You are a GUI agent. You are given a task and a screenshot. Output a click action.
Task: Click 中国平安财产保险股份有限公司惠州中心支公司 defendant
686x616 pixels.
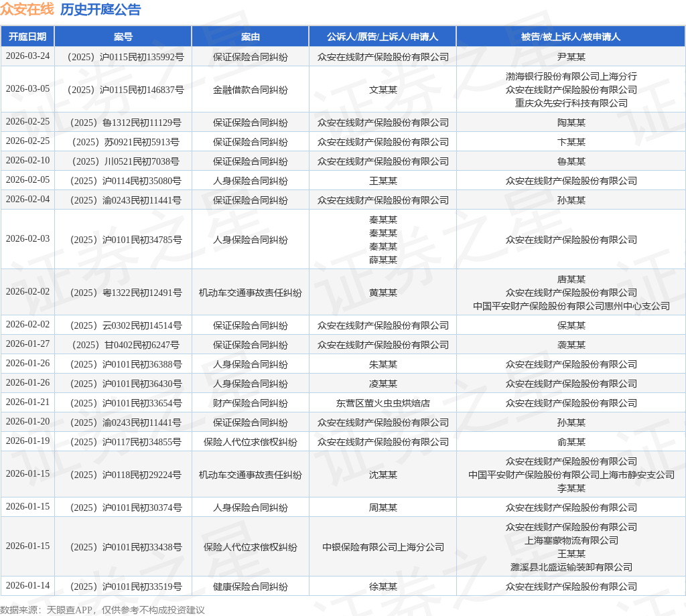[x=571, y=307]
